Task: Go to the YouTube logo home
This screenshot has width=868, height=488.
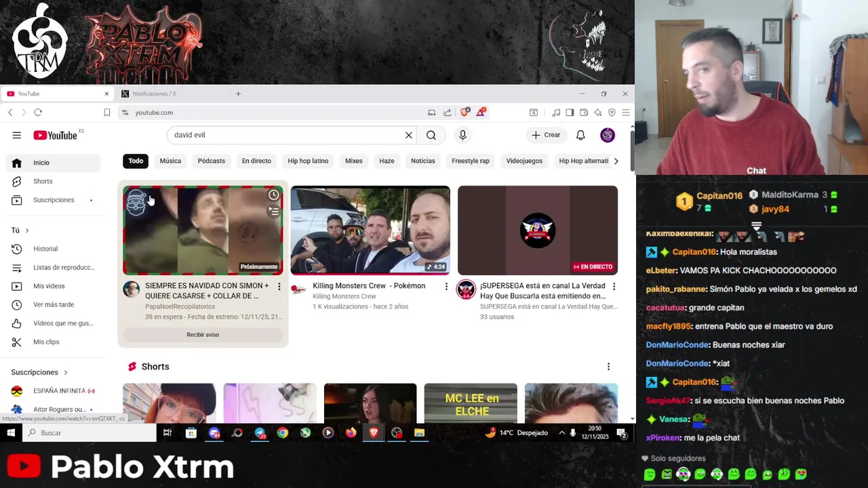Action: tap(55, 135)
